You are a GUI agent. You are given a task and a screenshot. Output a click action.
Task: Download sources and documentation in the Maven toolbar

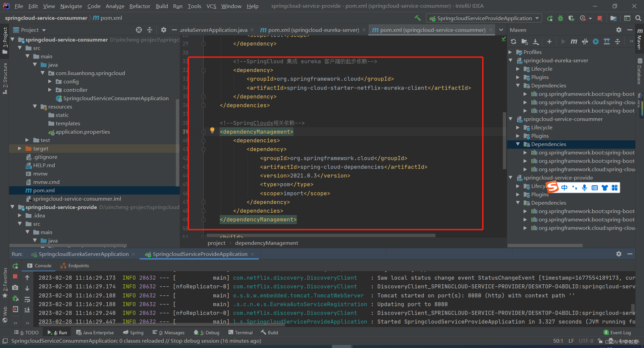(x=536, y=42)
